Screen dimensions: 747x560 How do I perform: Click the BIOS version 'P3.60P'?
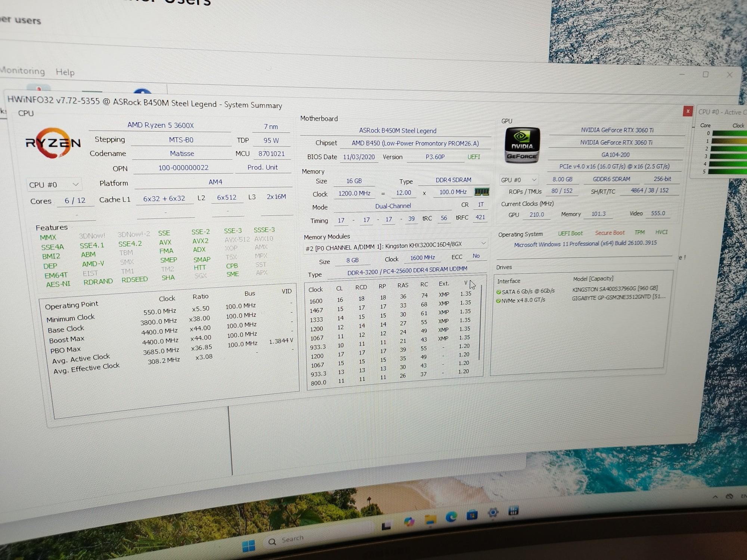pyautogui.click(x=435, y=157)
